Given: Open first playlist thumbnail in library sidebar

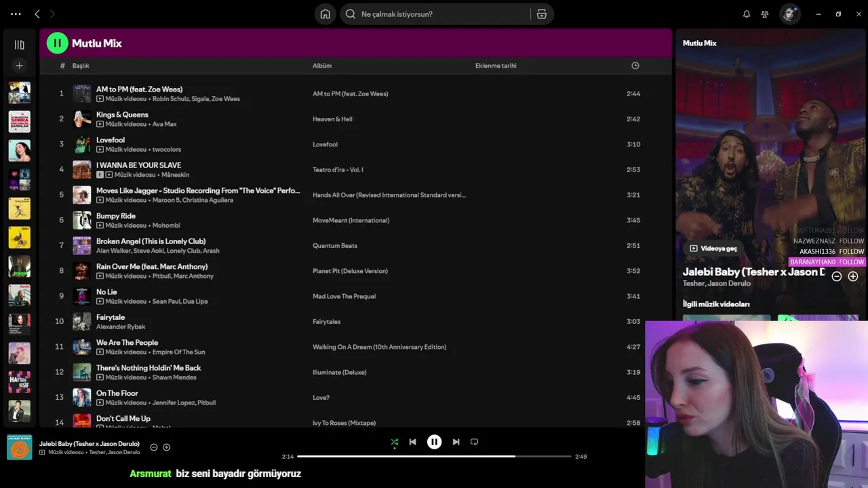Looking at the screenshot, I should click(19, 93).
